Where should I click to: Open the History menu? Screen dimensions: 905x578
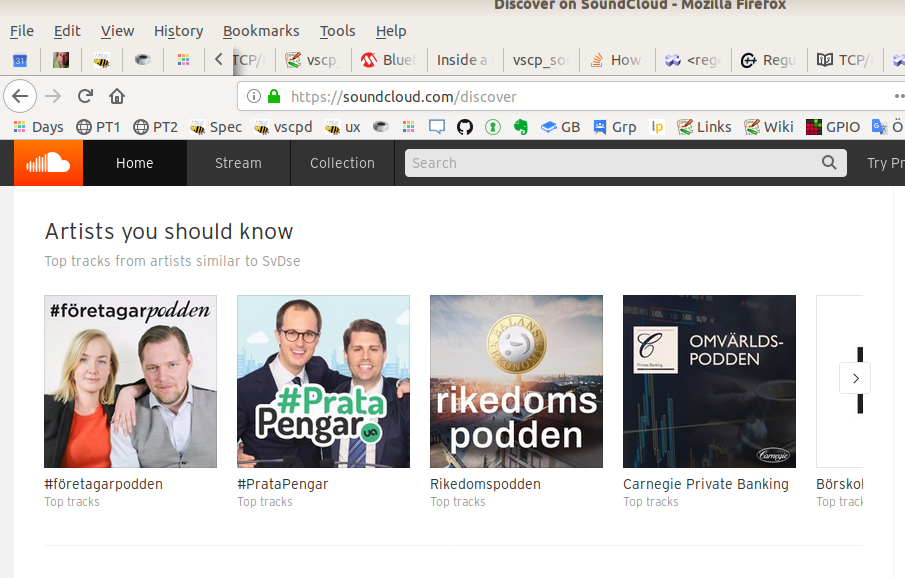[178, 31]
